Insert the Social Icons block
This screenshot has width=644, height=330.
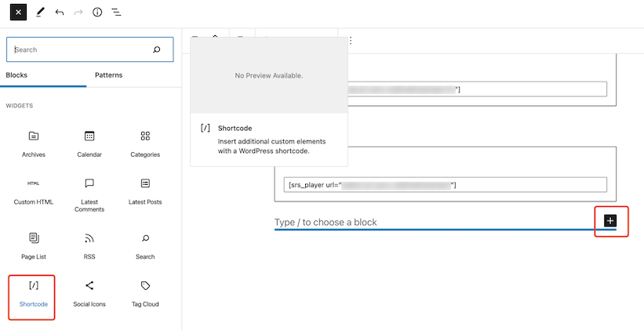(x=89, y=292)
